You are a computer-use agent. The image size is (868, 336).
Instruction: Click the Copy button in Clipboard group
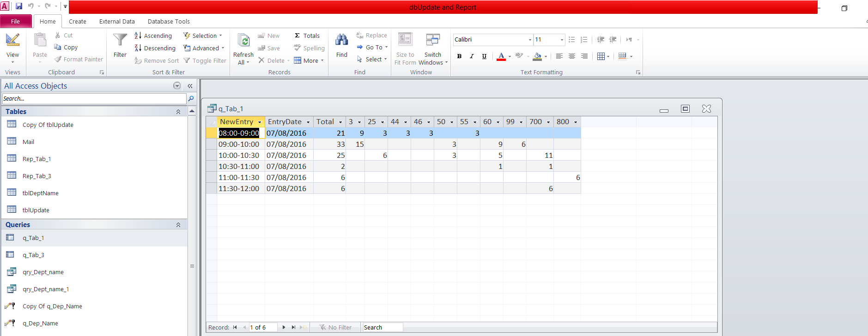[x=66, y=47]
